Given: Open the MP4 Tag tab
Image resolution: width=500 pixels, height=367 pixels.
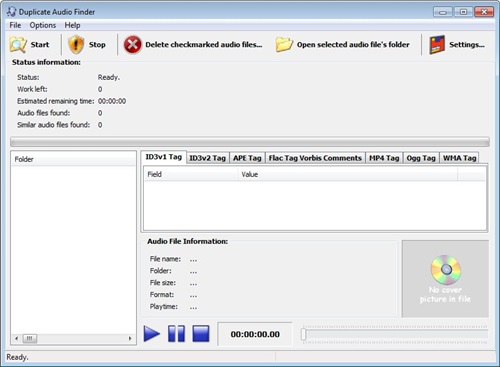Looking at the screenshot, I should tap(384, 158).
